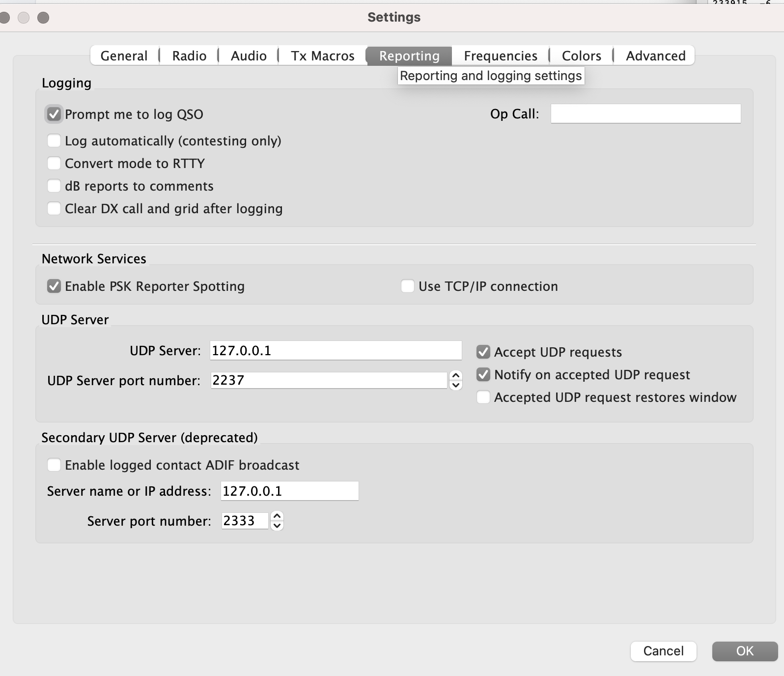Enable dB reports to comments
Image resolution: width=784 pixels, height=676 pixels.
click(x=54, y=186)
